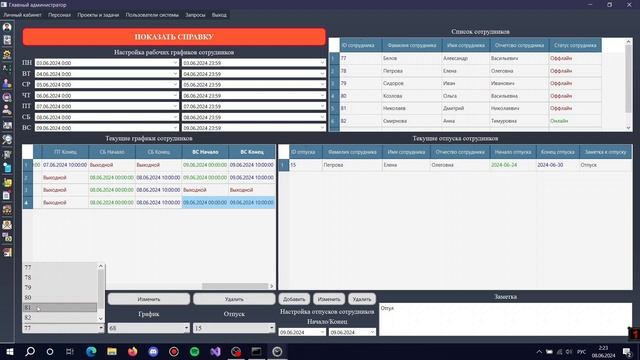Open the Windows Start menu
This screenshot has height=360, width=640.
(9, 351)
